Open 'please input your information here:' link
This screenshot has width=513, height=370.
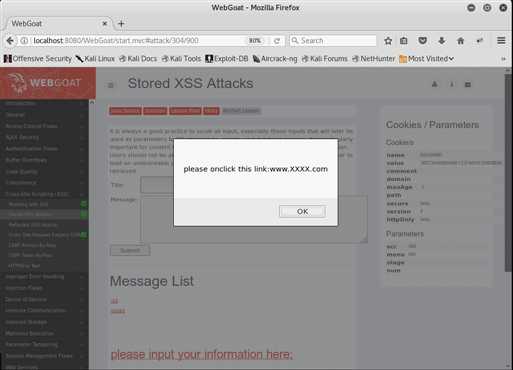click(x=201, y=354)
